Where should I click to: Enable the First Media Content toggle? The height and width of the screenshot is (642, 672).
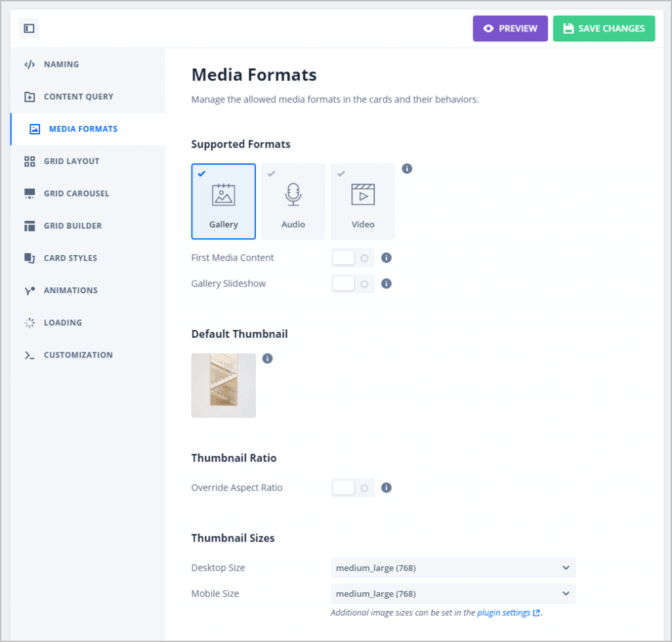[x=352, y=257]
